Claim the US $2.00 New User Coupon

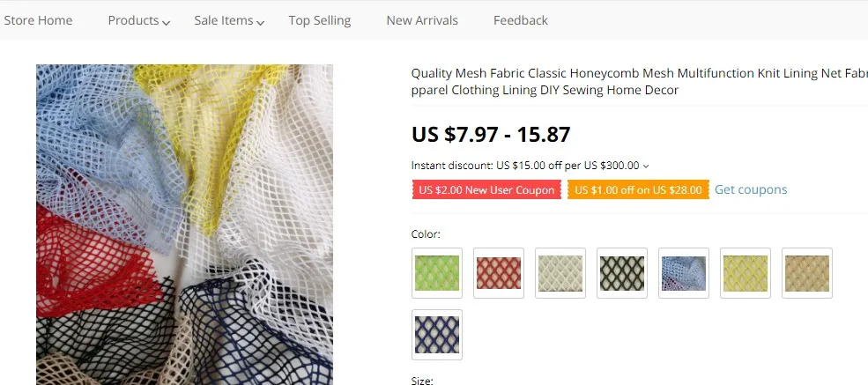486,190
